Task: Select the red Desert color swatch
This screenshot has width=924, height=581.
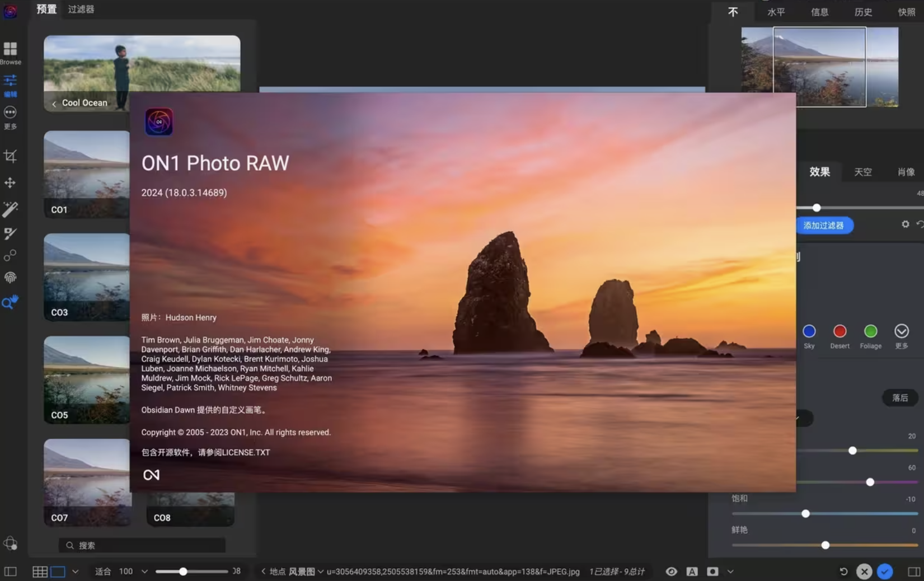Action: [839, 331]
